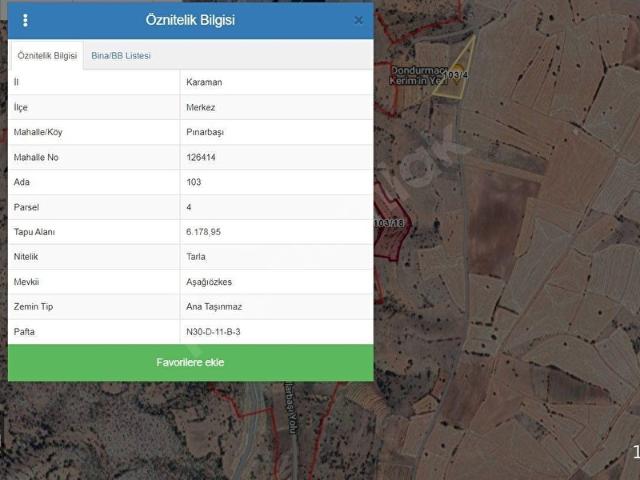Select the Karaman value in İl row
Viewport: 640px width, 480px height.
click(x=204, y=82)
